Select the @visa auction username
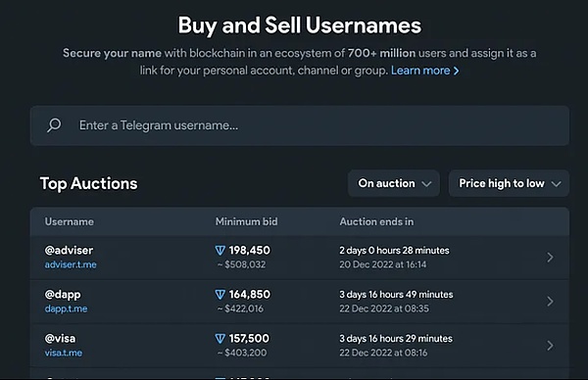This screenshot has width=588, height=380. [60, 339]
